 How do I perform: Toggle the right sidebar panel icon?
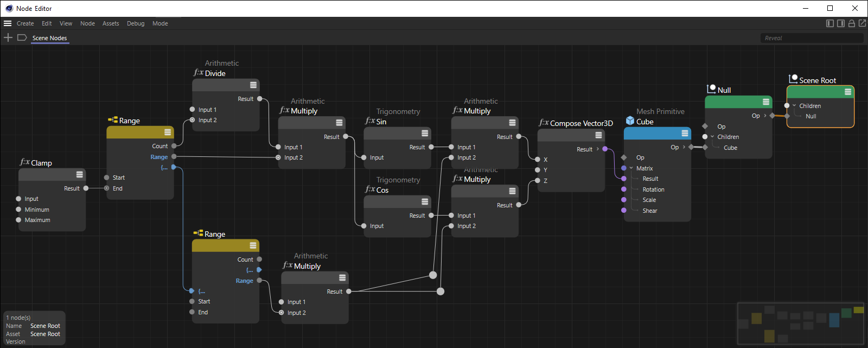click(841, 23)
